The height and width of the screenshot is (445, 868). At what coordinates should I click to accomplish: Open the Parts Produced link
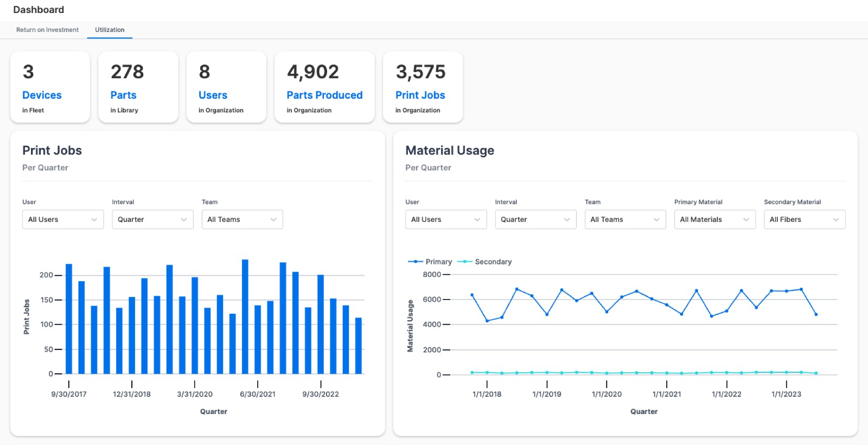coord(324,95)
